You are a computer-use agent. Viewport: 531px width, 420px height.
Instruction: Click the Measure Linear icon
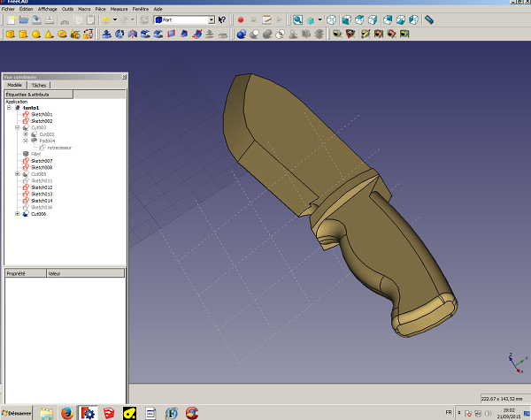click(x=337, y=34)
